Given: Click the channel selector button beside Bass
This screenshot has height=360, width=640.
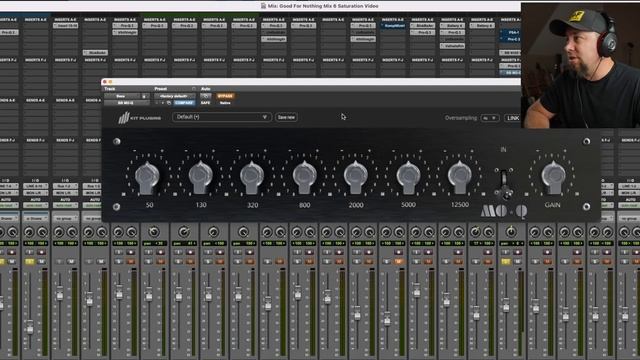Looking at the screenshot, I should pos(144,96).
